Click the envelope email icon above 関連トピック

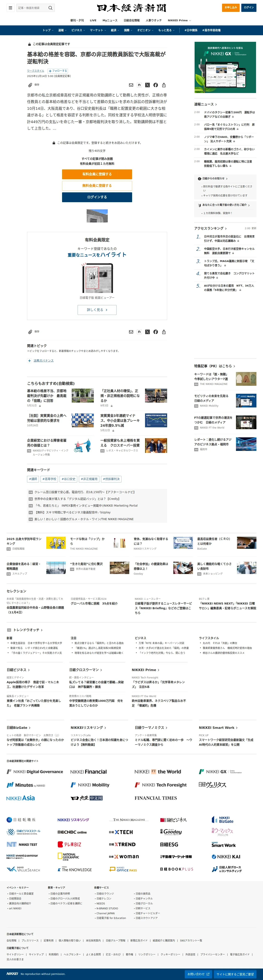[131, 332]
